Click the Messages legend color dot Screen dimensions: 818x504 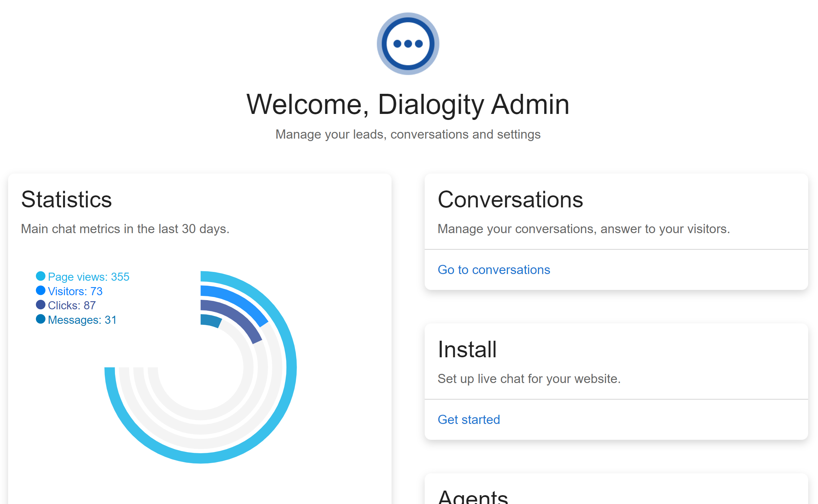pos(41,319)
